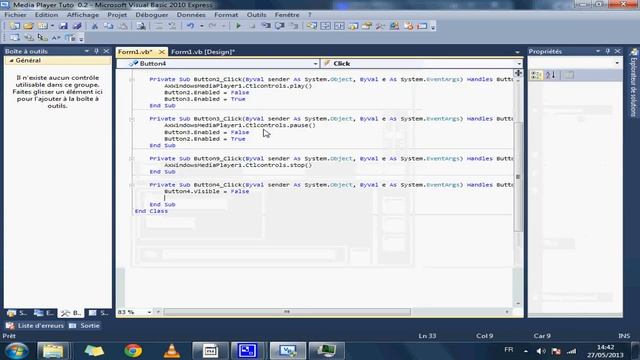Image resolution: width=640 pixels, height=360 pixels.
Task: Click the Button4.Visible = False code line
Action: pyautogui.click(x=207, y=191)
